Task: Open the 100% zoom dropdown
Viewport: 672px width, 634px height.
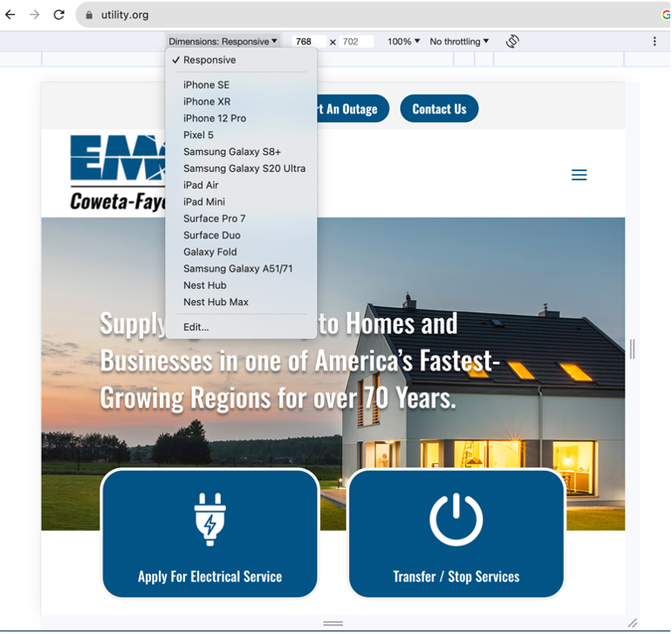Action: tap(403, 41)
